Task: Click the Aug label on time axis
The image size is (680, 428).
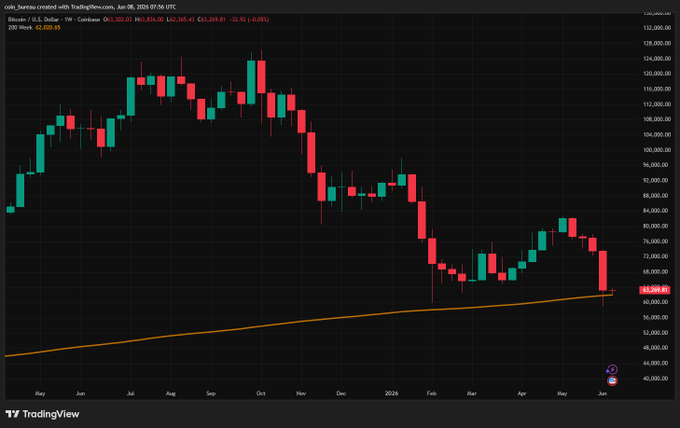Action: [171, 394]
